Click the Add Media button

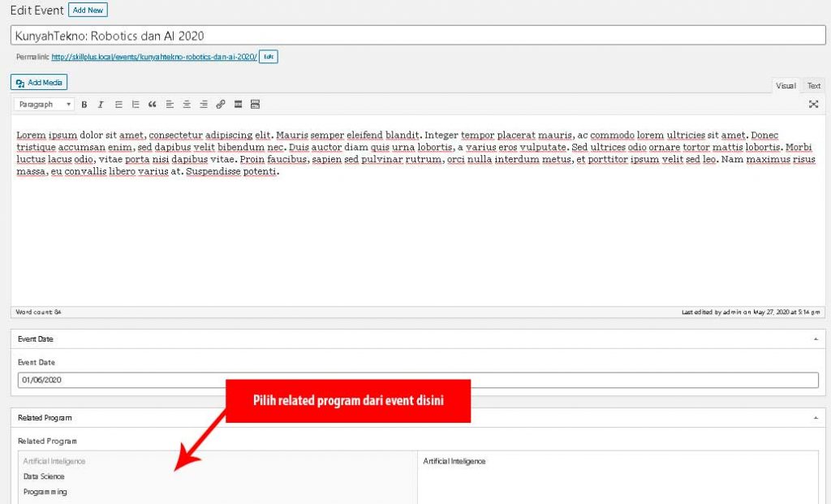(x=39, y=83)
